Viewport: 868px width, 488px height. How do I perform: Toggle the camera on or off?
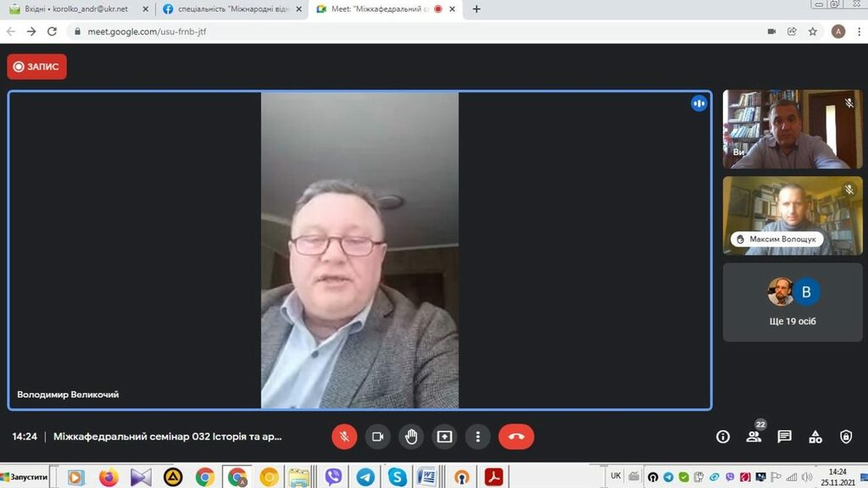377,436
